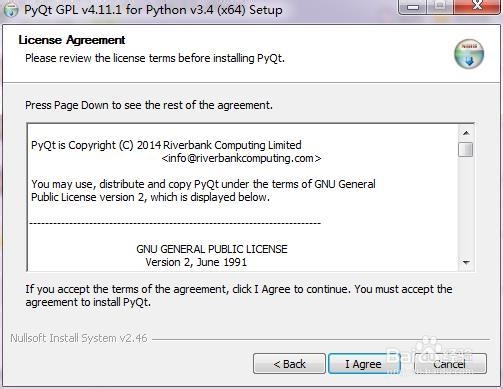Viewport: 503px width, 389px height.
Task: Click the window title text PyQt GPL v4.11.1
Action: [153, 10]
